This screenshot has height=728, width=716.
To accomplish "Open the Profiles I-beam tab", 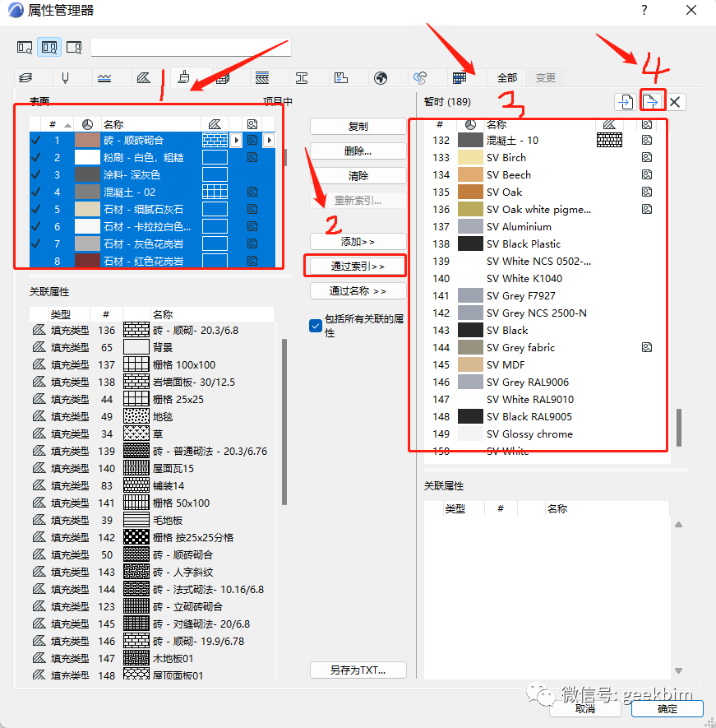I will tap(302, 78).
